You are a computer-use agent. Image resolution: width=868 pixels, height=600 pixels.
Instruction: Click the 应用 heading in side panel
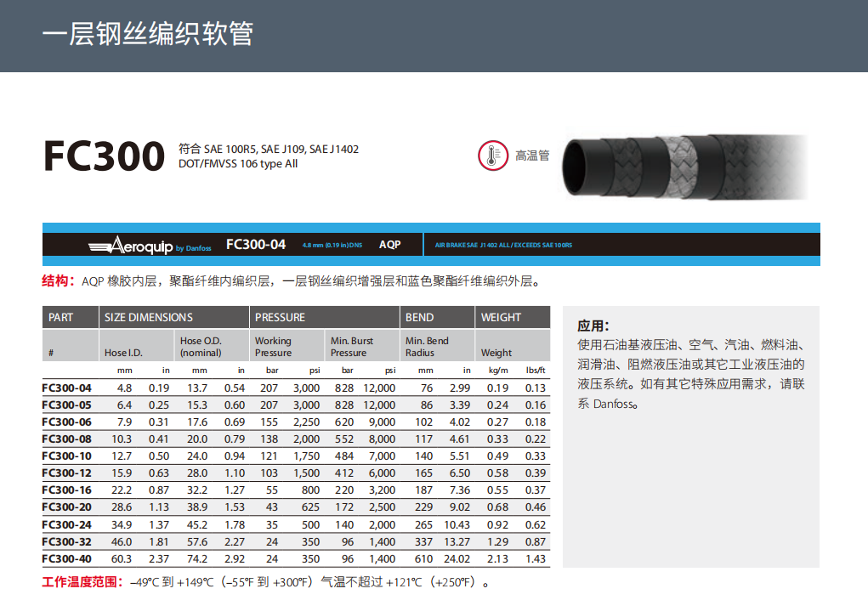click(x=593, y=325)
